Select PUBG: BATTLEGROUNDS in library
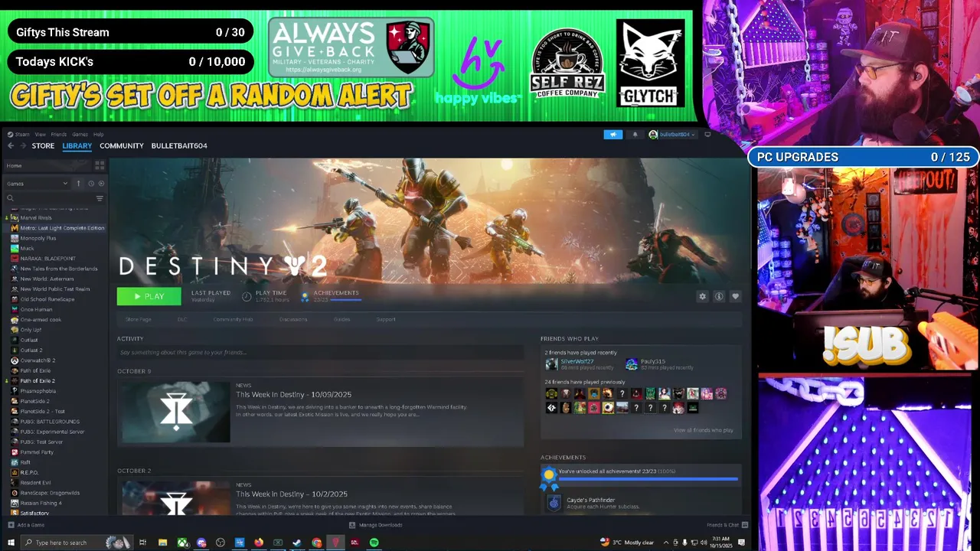This screenshot has height=551, width=980. pyautogui.click(x=49, y=422)
